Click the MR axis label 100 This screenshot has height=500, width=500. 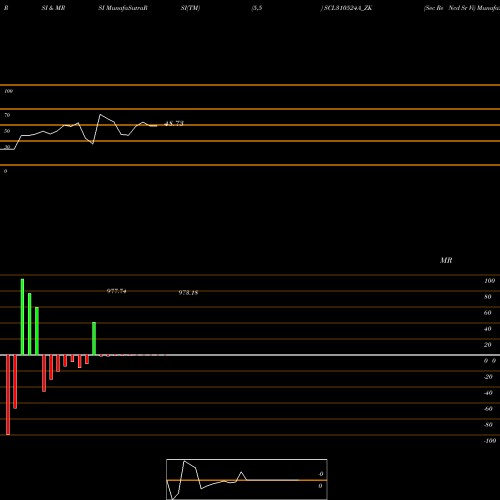pos(489,281)
